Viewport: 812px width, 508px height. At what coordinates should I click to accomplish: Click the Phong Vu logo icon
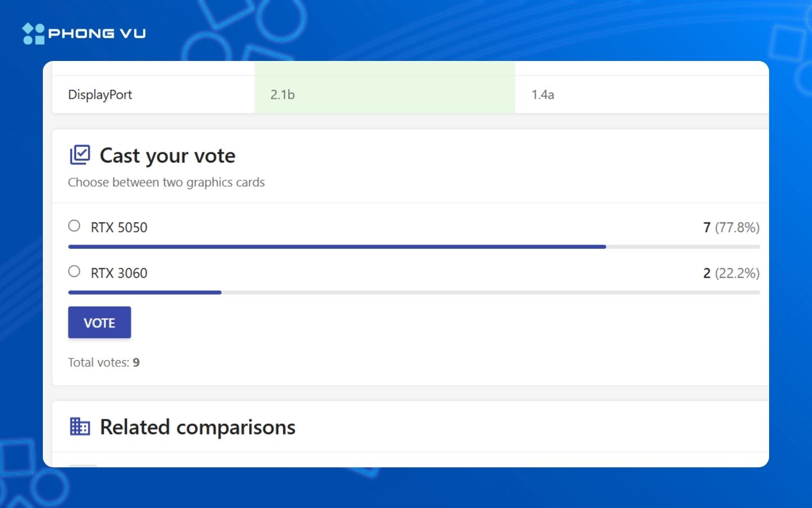click(x=33, y=34)
